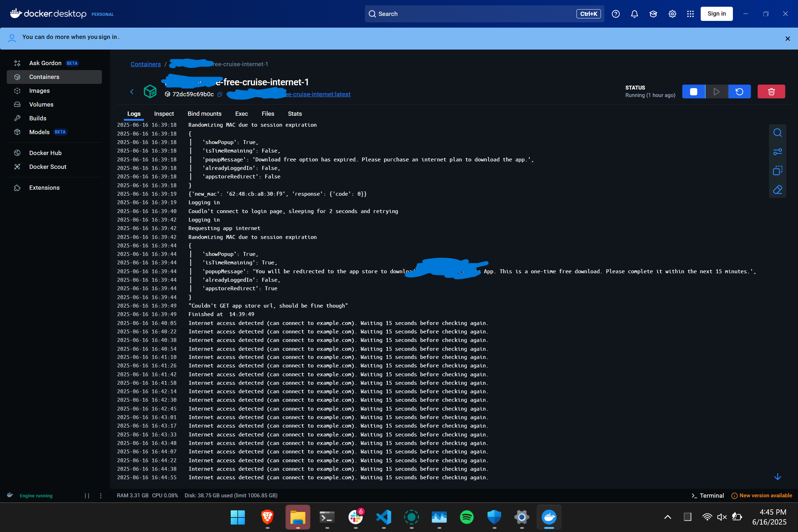Open Docker Hub in sidebar

tap(54, 153)
